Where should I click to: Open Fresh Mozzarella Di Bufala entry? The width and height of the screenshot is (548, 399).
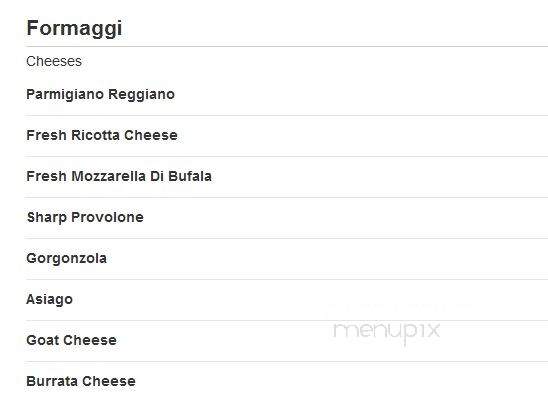(119, 176)
